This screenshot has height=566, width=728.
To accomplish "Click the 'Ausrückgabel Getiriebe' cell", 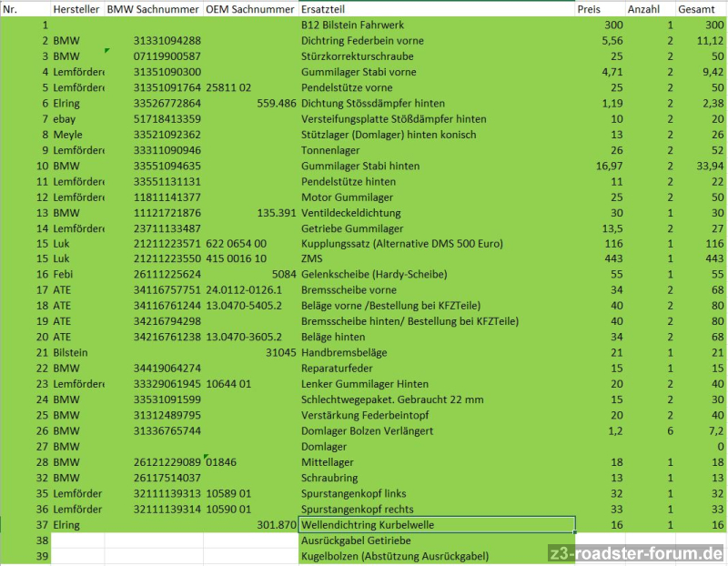I will click(437, 541).
